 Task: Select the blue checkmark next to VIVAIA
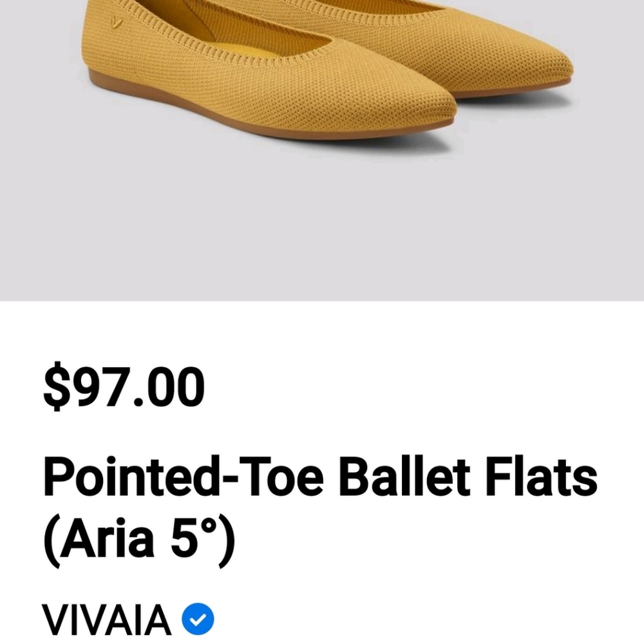[x=196, y=618]
